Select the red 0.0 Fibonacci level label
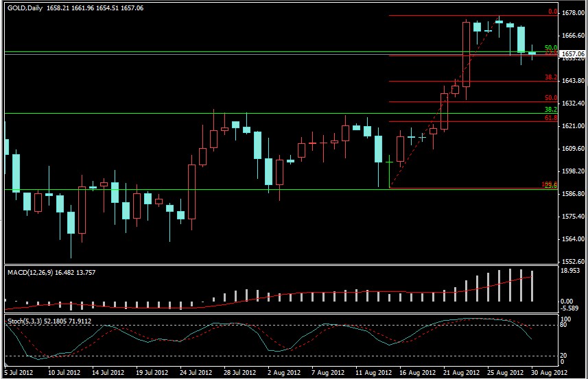 tap(552, 12)
